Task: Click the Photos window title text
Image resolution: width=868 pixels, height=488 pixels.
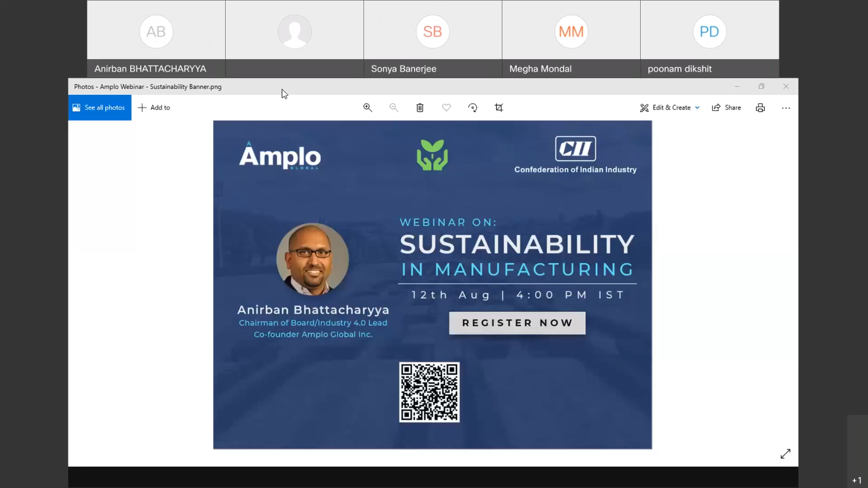Action: point(148,87)
